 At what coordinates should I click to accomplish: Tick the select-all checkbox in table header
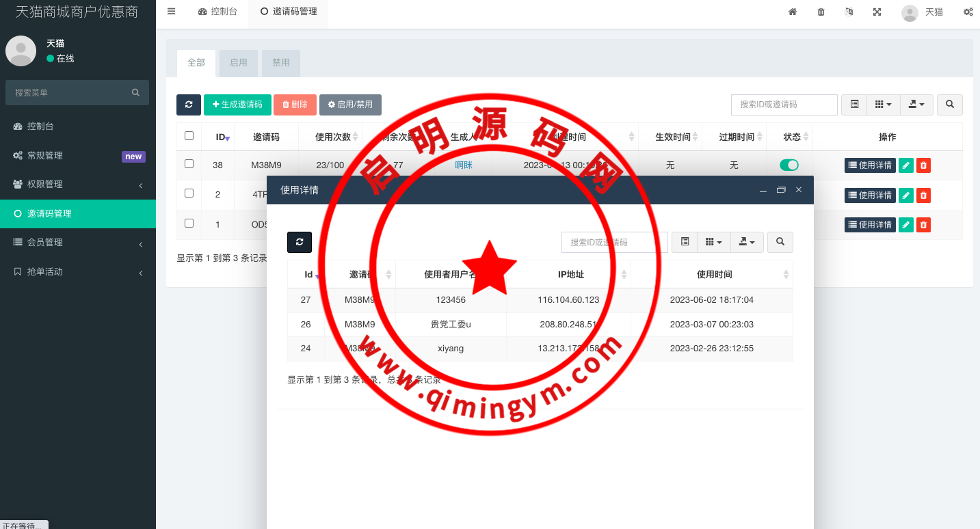[x=189, y=136]
